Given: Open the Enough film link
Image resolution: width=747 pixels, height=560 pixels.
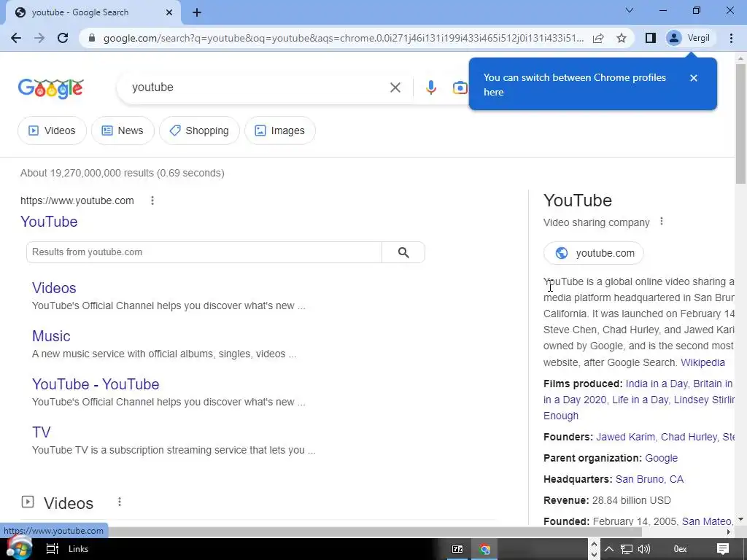Looking at the screenshot, I should [x=561, y=416].
